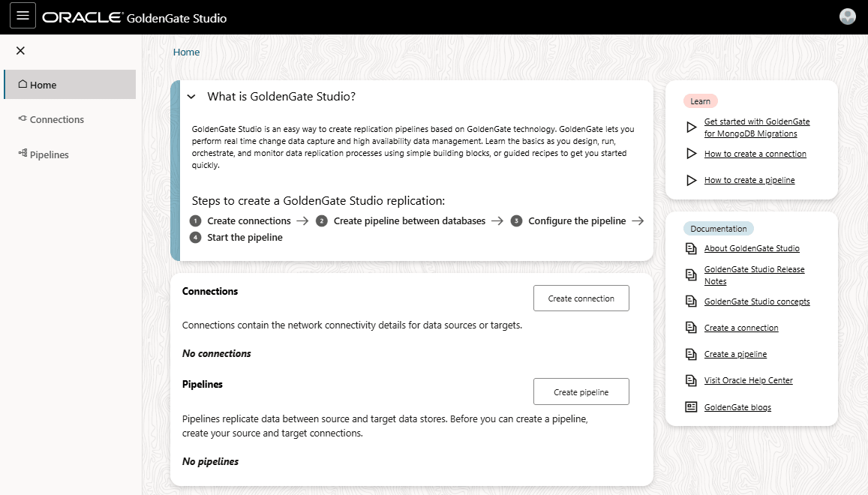Open About GoldenGate Studio documentation link
868x495 pixels.
click(x=752, y=248)
